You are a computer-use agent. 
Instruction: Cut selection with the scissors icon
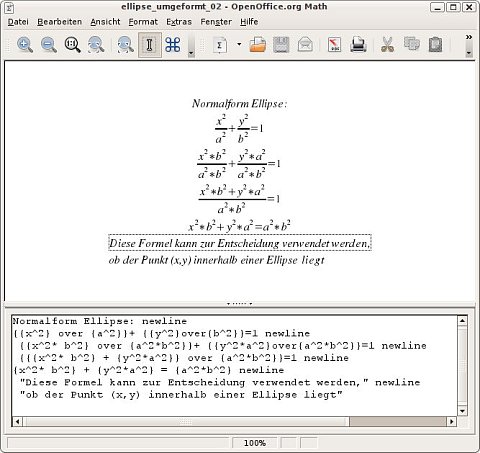[387, 45]
